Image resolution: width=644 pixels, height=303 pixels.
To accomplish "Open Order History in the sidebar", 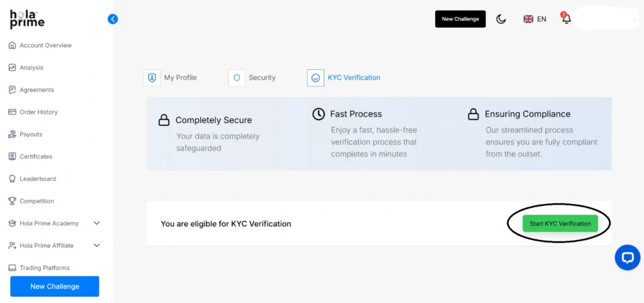I will tap(38, 112).
